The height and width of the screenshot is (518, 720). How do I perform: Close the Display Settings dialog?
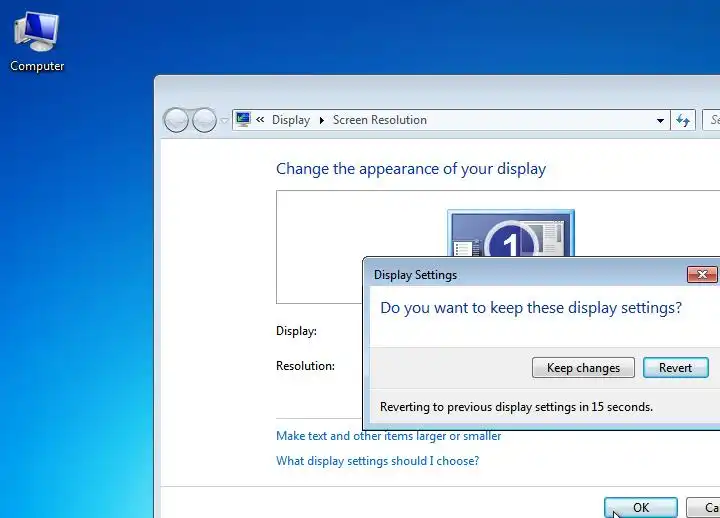[x=702, y=274]
